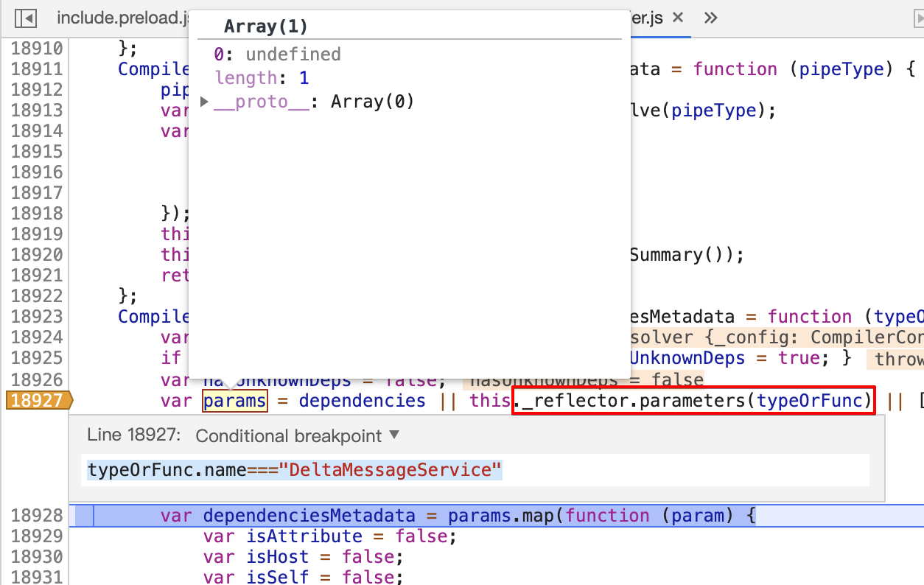
Task: Click the highlighted params variable on line 18927
Action: [235, 401]
